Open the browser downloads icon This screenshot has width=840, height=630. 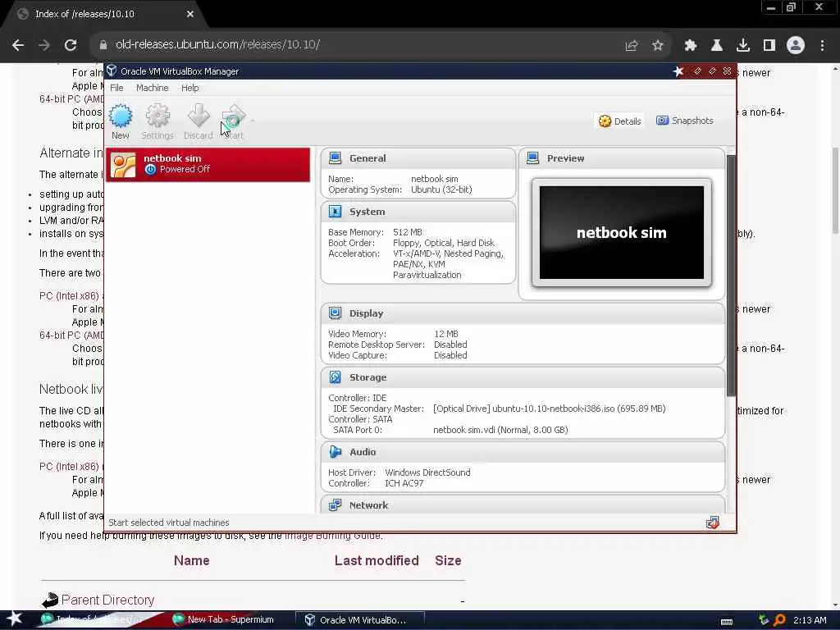(x=743, y=46)
